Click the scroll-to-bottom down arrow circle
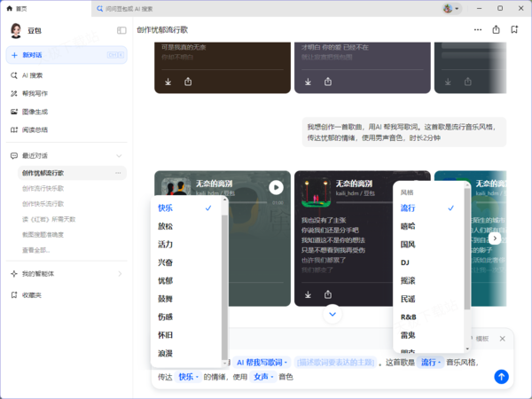Screen dimensions: 532x399 (332, 313)
